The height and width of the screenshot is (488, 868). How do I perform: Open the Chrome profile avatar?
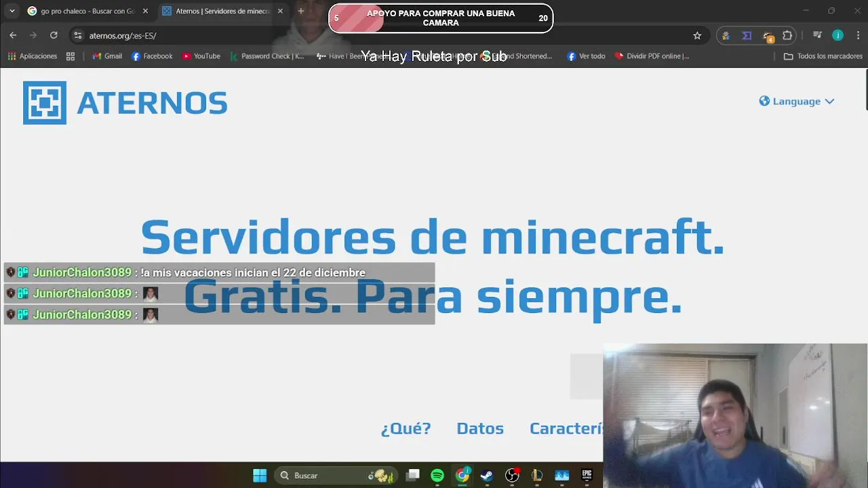pyautogui.click(x=838, y=35)
